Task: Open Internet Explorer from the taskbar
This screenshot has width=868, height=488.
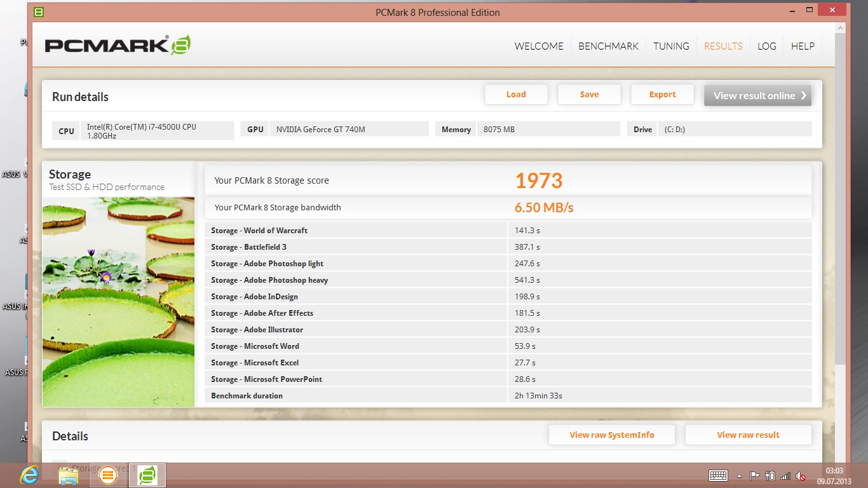Action: pyautogui.click(x=29, y=475)
